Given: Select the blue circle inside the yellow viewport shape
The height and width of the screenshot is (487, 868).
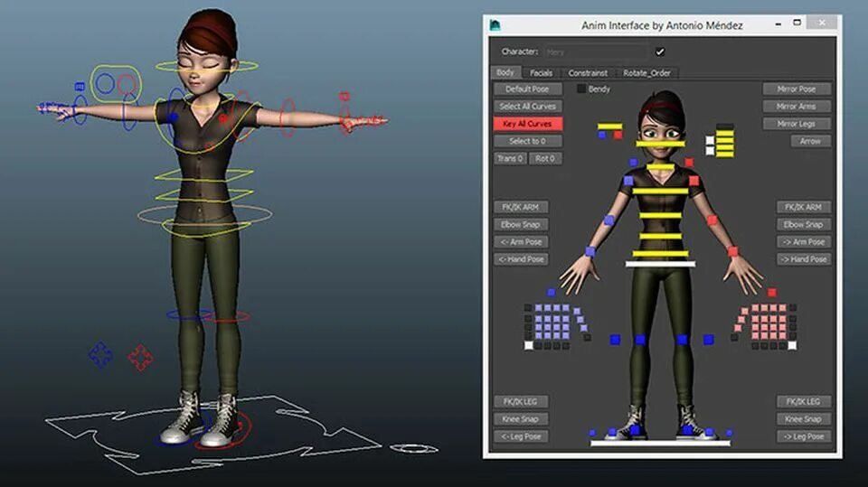Looking at the screenshot, I should [x=105, y=84].
